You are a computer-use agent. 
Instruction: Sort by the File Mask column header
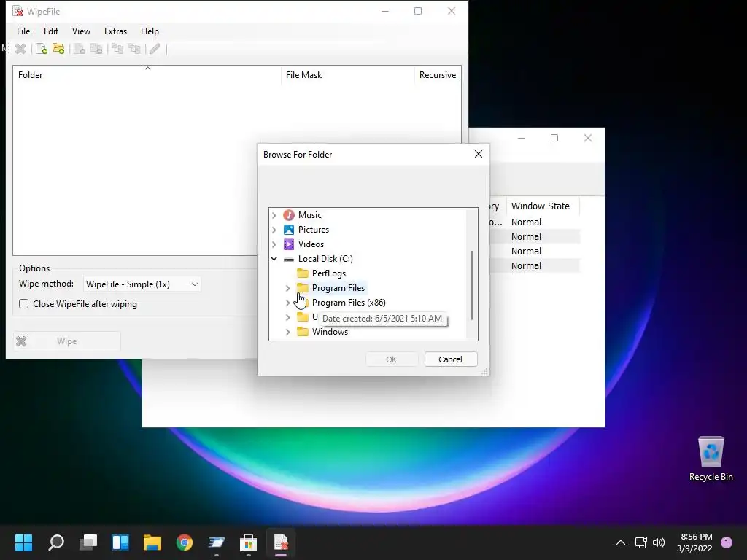tap(348, 75)
